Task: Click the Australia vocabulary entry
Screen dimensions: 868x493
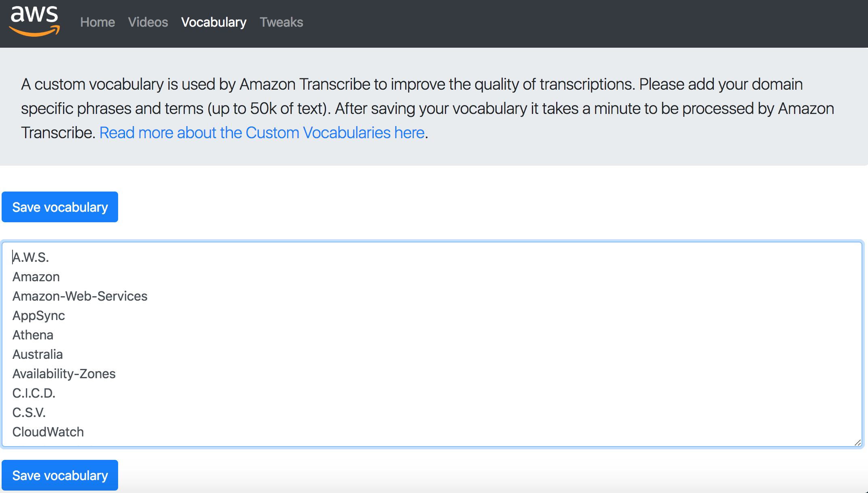Action: [x=38, y=354]
